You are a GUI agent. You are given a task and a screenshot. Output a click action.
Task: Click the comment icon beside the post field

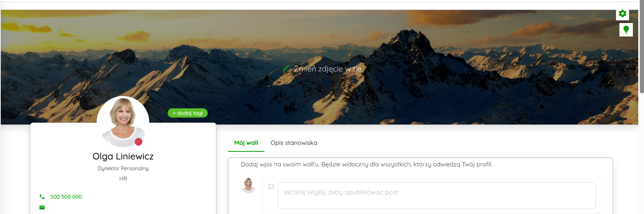point(271,187)
